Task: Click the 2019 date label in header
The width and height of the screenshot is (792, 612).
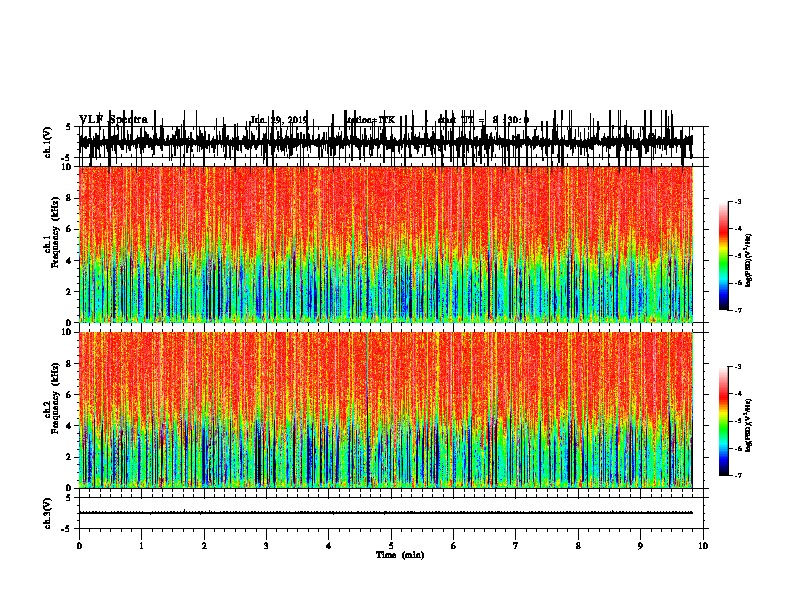Action: click(279, 120)
